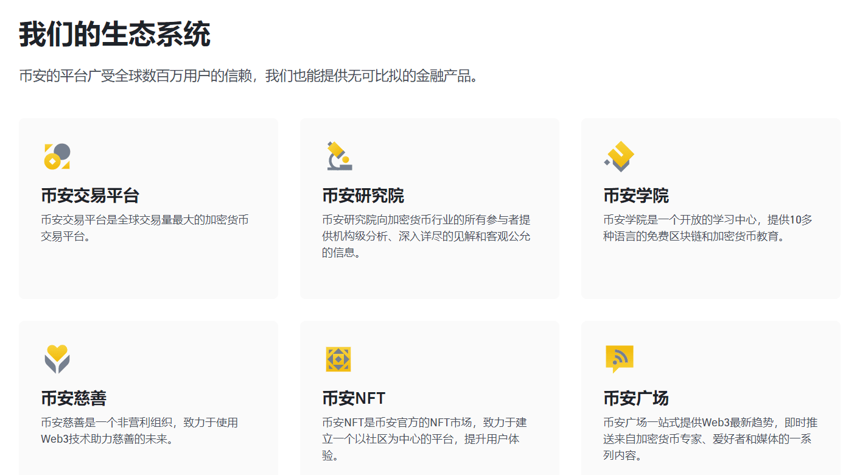Click the 币安学院 description about 免费区块链教育
Screen dimensions: 868x475
(707, 228)
